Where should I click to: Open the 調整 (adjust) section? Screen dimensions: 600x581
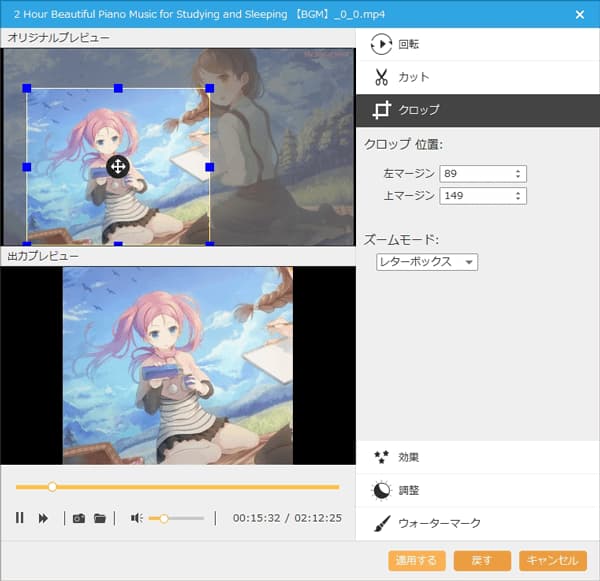478,490
